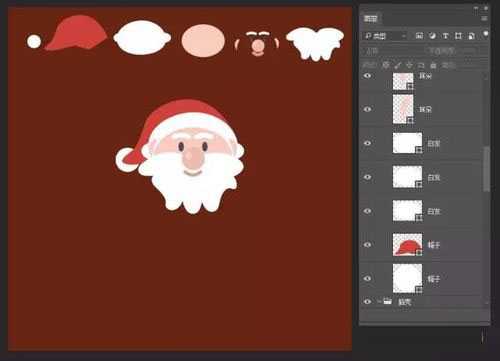Hide the white hat pom-pom layer
The width and height of the screenshot is (500, 361).
tap(368, 278)
